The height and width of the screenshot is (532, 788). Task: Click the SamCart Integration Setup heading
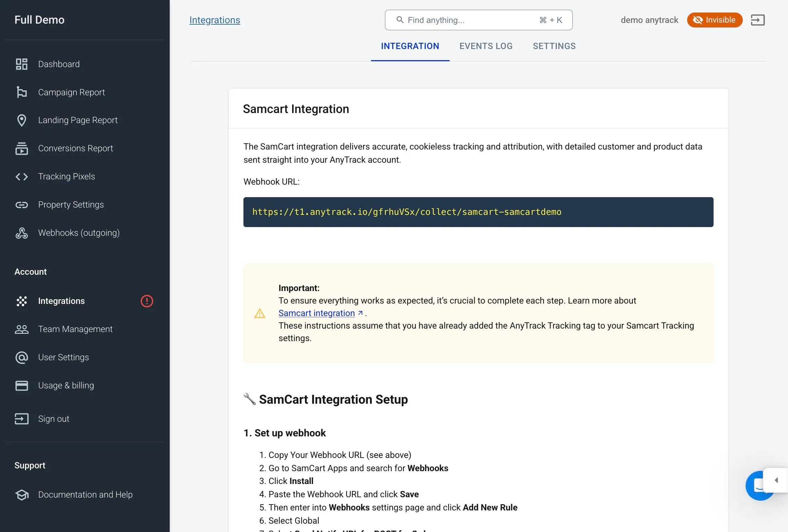[333, 400]
